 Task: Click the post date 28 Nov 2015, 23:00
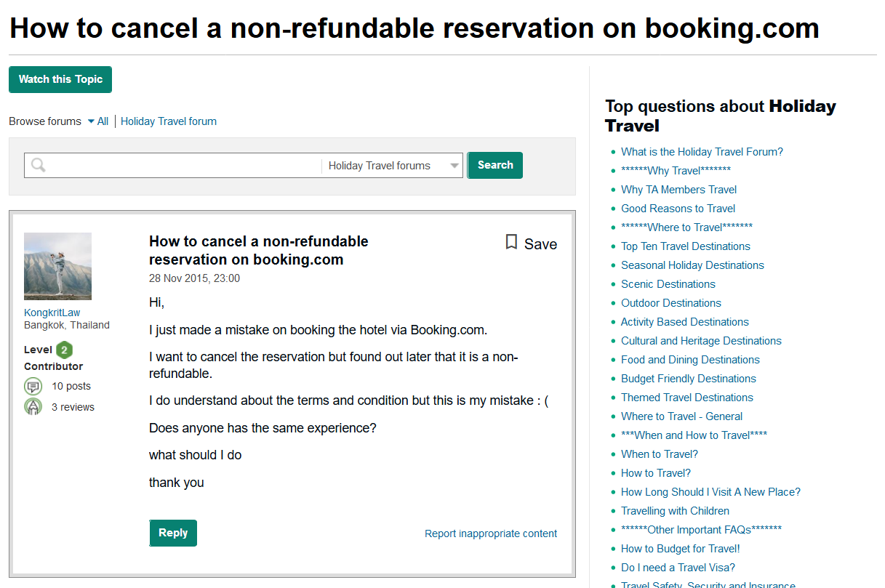pos(194,278)
